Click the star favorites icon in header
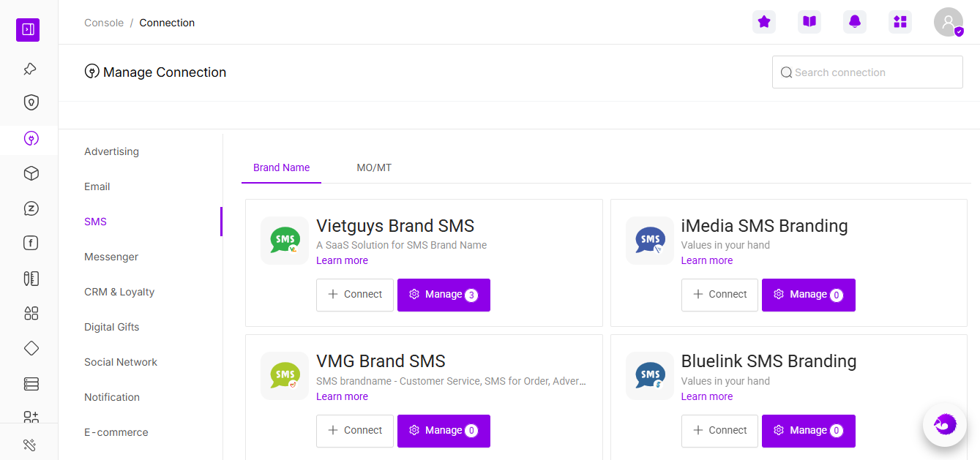 point(764,22)
